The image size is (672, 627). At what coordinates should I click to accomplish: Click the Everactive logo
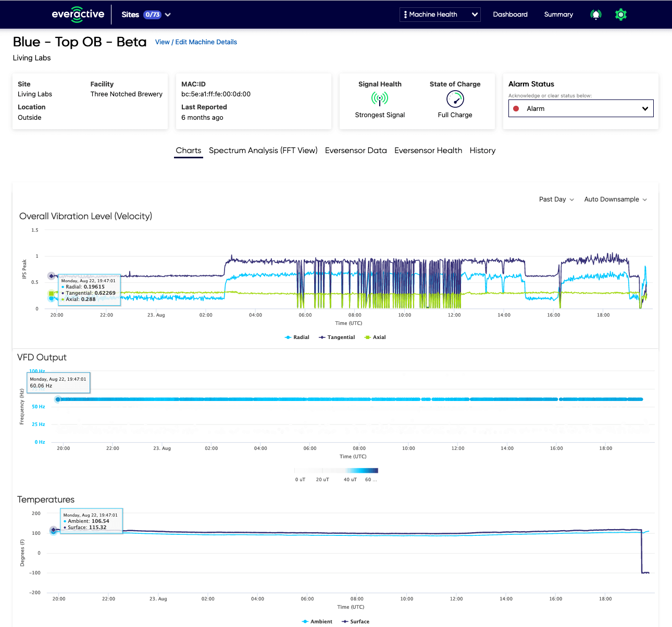tap(78, 15)
